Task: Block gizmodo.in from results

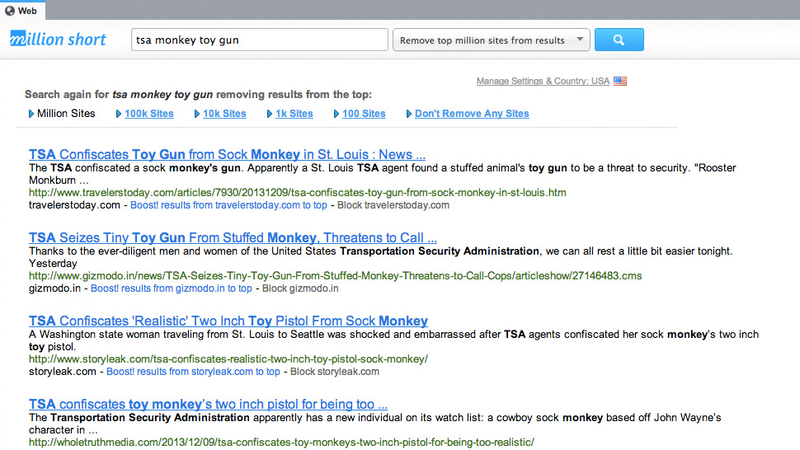Action: pos(301,288)
